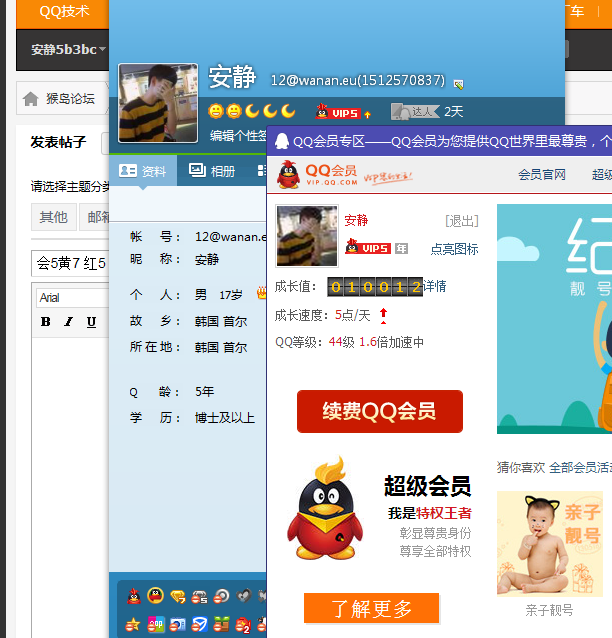Click the 详情 growth details link
612x638 pixels.
coord(435,286)
